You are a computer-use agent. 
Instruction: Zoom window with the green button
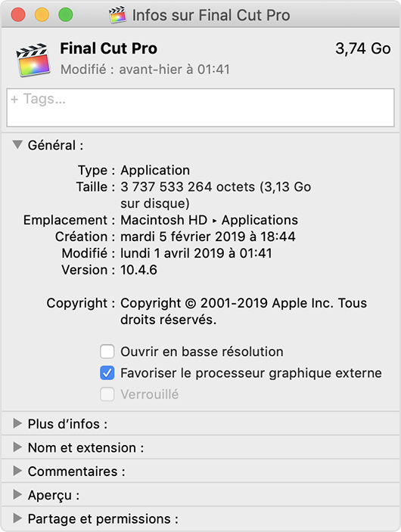66,15
